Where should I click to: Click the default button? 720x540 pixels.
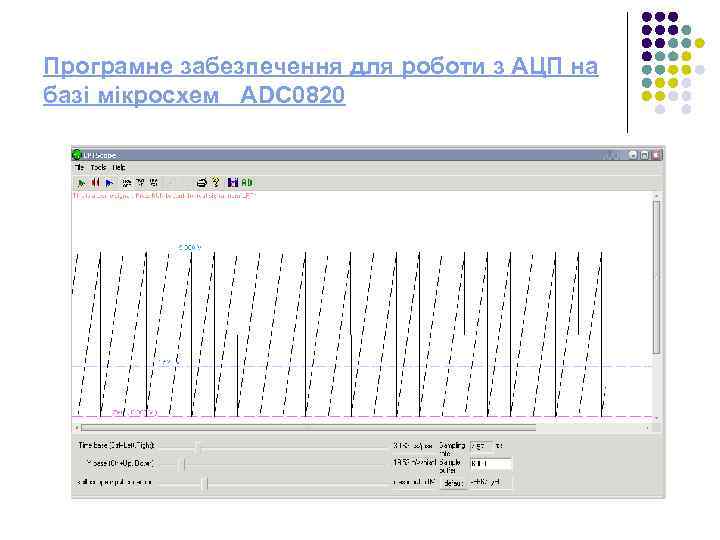click(453, 483)
